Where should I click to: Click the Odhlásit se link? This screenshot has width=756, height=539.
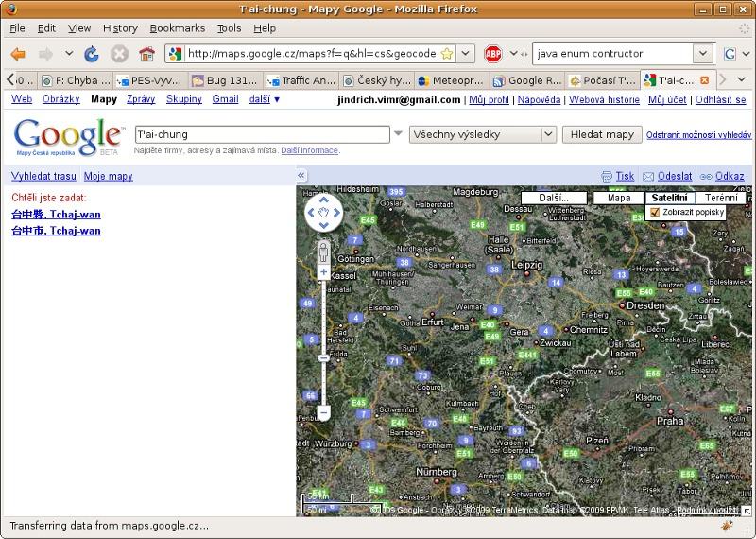point(720,99)
